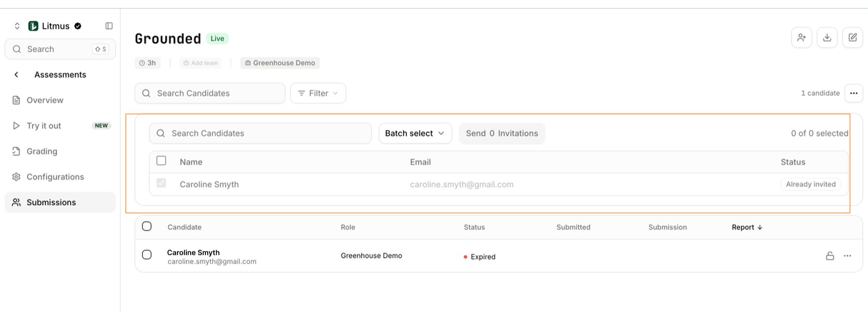Click the Greenhouse Demo tag
868x313 pixels.
pyautogui.click(x=280, y=63)
